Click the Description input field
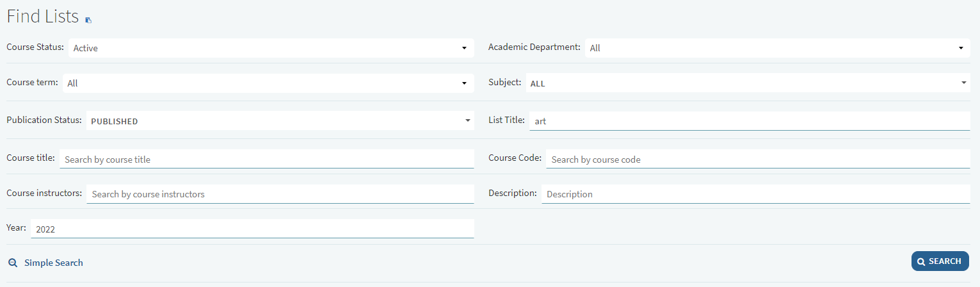 (756, 194)
